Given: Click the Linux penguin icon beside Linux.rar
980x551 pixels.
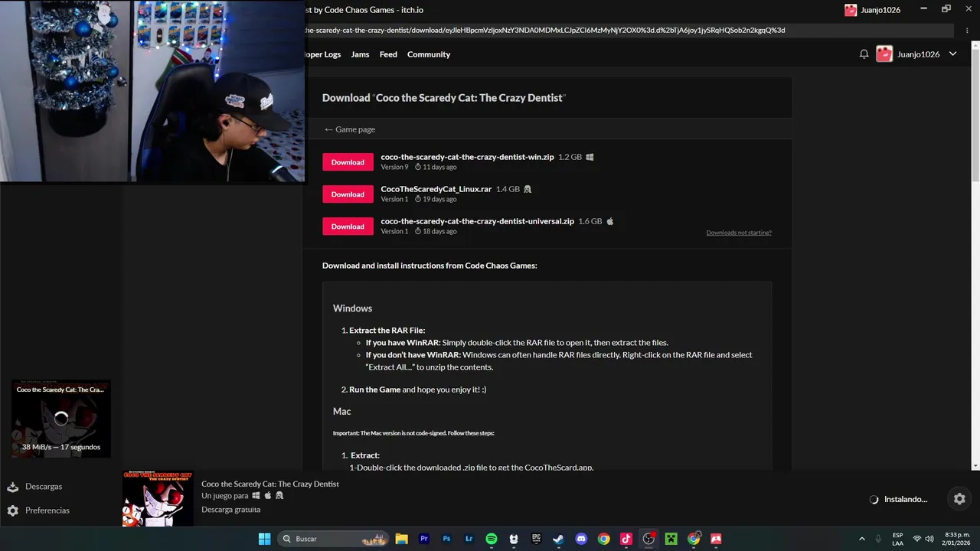Looking at the screenshot, I should point(528,189).
